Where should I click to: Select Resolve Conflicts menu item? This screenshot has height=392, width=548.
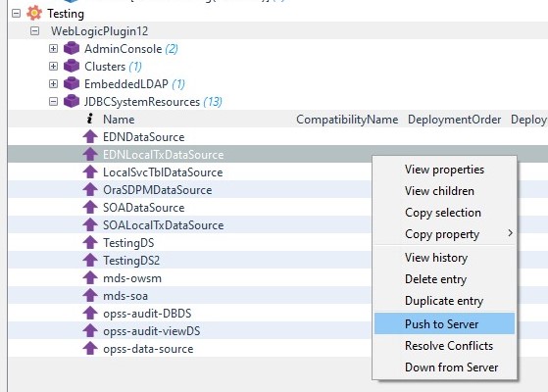pyautogui.click(x=444, y=346)
